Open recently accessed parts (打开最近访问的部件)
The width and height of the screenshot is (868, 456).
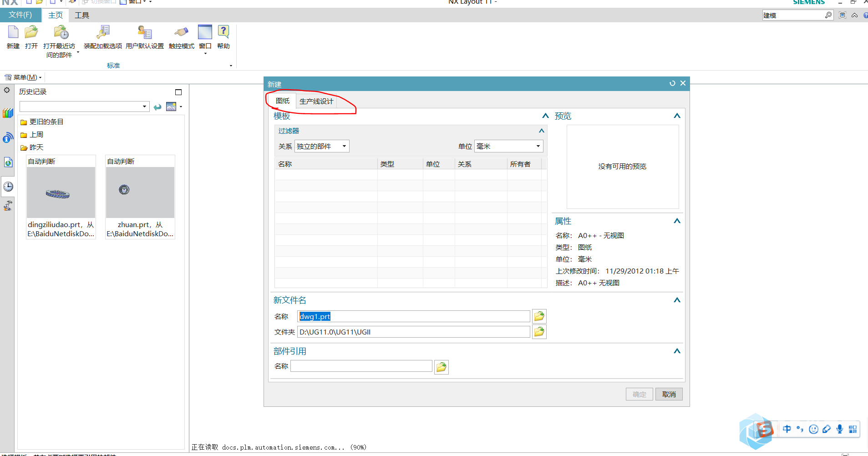tap(61, 32)
